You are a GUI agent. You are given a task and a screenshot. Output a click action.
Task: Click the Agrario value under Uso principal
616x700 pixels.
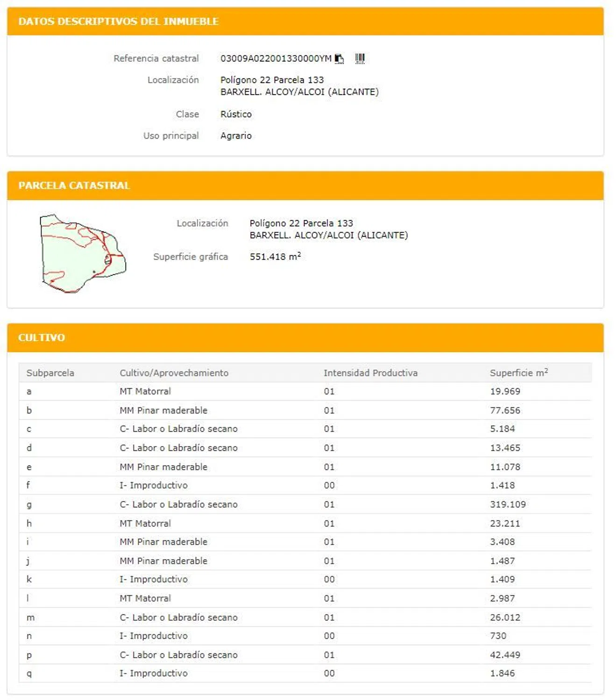[x=236, y=136]
